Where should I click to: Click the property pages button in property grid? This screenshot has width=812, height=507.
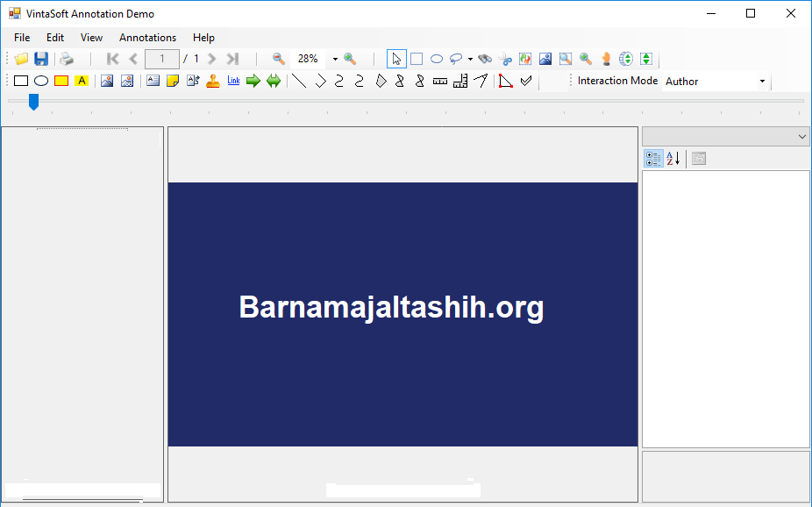(x=699, y=159)
